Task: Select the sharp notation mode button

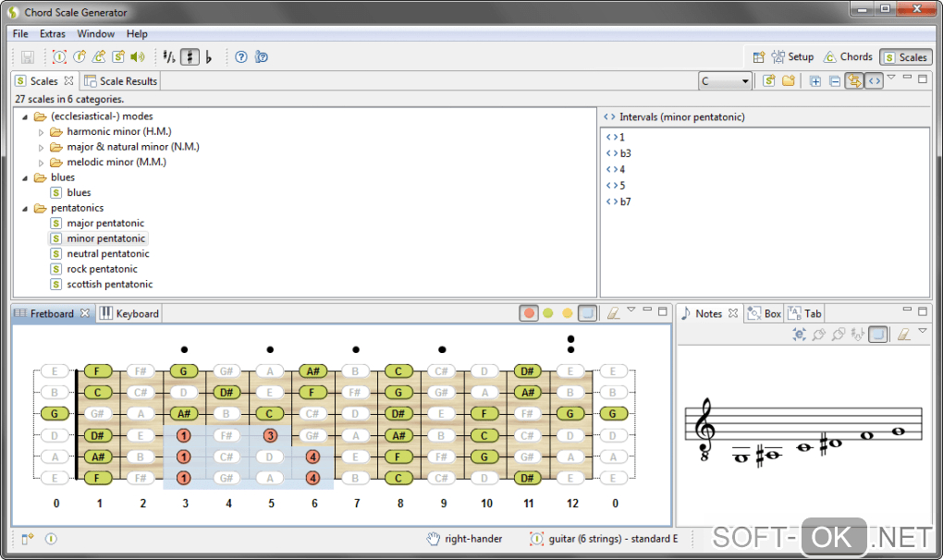Action: point(190,57)
